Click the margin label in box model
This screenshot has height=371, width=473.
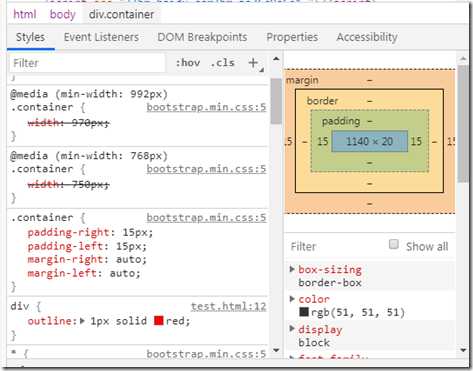(x=302, y=80)
